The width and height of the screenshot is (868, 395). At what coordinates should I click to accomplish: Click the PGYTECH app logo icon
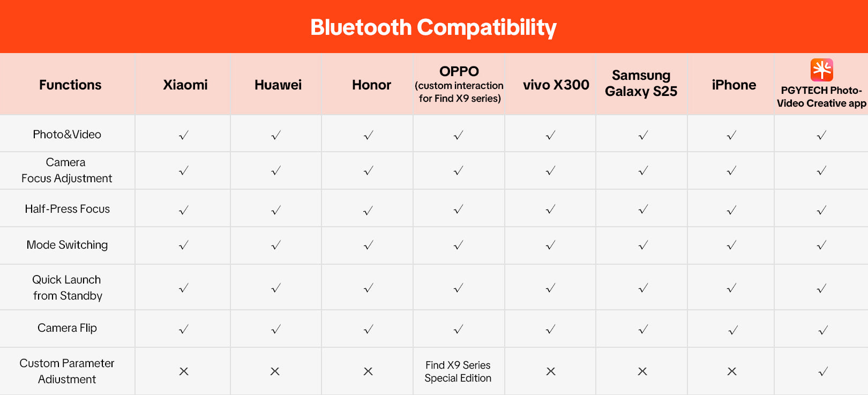coord(821,70)
